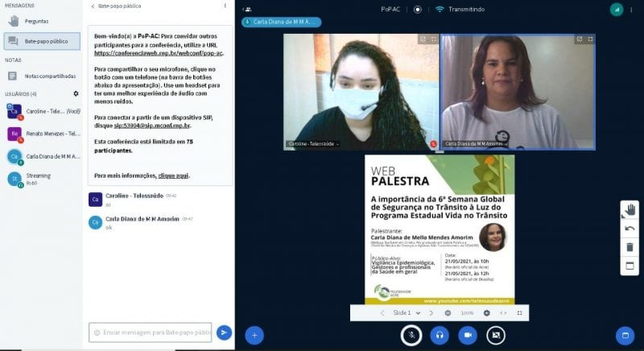Click the chat message input field
The width and height of the screenshot is (644, 351).
click(151, 332)
